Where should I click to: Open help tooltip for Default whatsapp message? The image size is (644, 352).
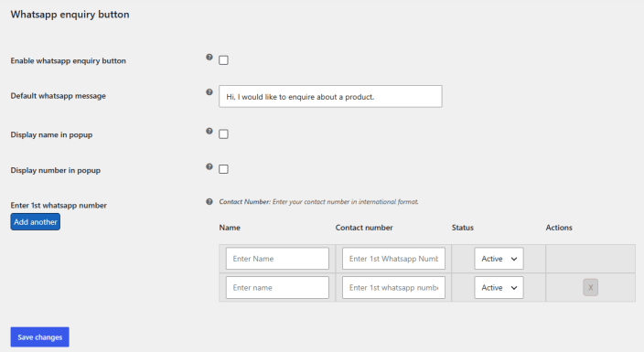coord(209,92)
